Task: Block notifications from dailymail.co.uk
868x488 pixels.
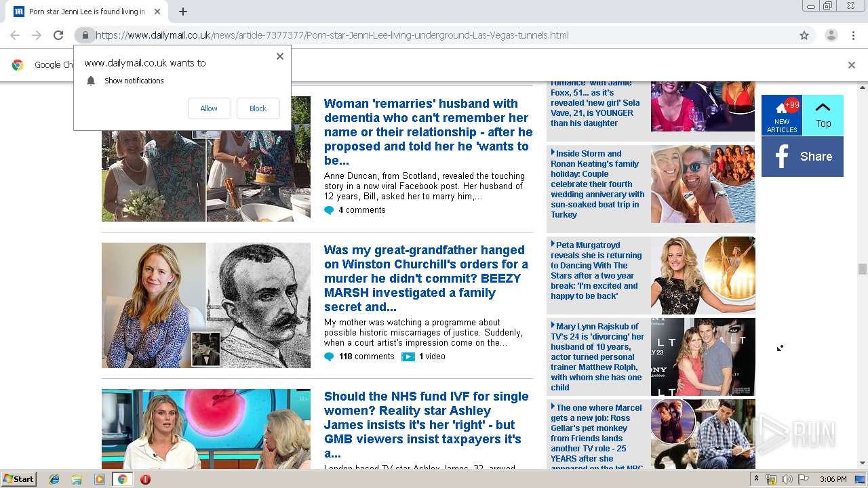Action: 258,108
